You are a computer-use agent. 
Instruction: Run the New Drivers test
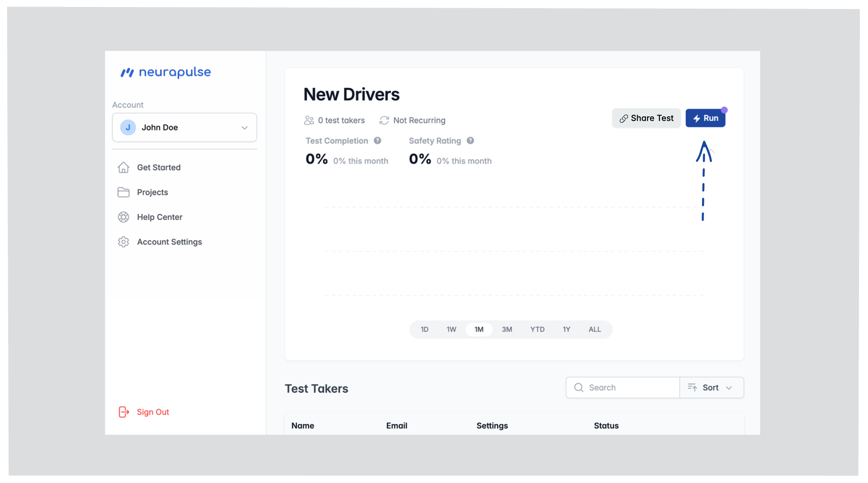tap(705, 118)
